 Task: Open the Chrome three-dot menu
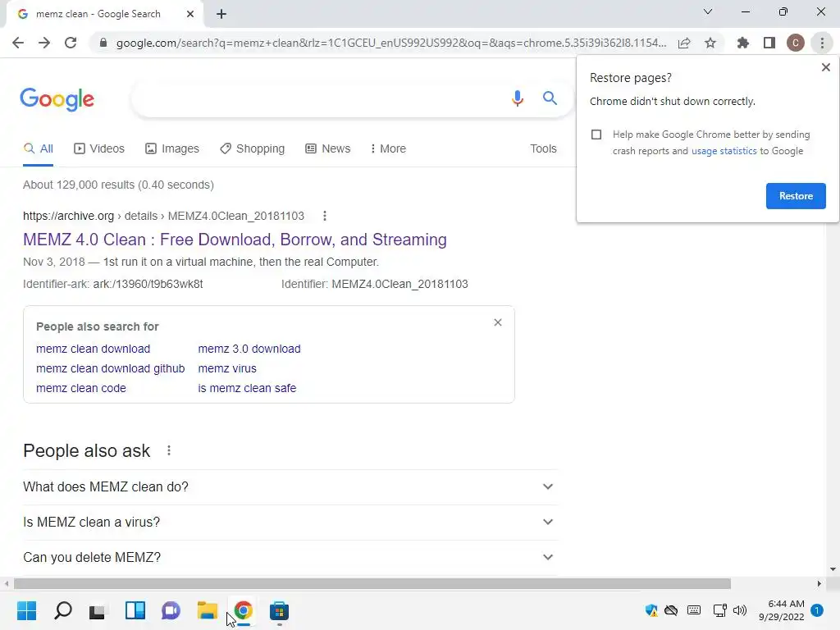[x=822, y=43]
